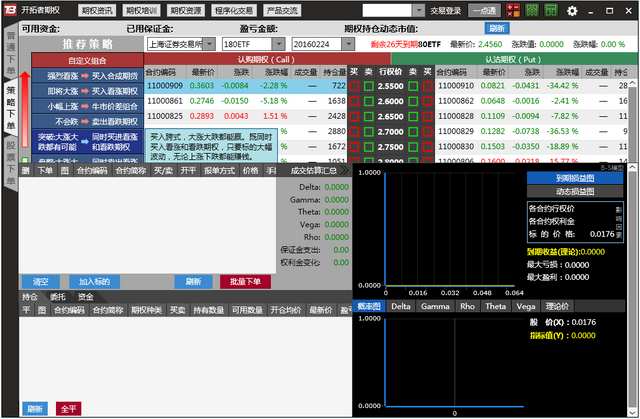
Task: Open the 持仓 tab
Action: pos(30,297)
